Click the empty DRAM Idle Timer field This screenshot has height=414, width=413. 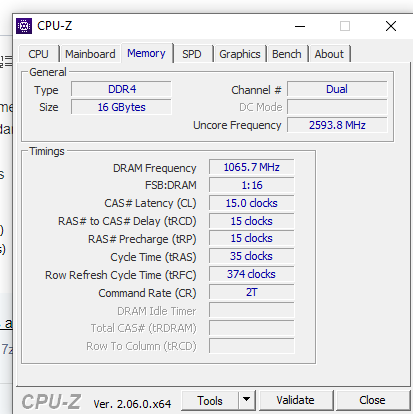pyautogui.click(x=252, y=310)
